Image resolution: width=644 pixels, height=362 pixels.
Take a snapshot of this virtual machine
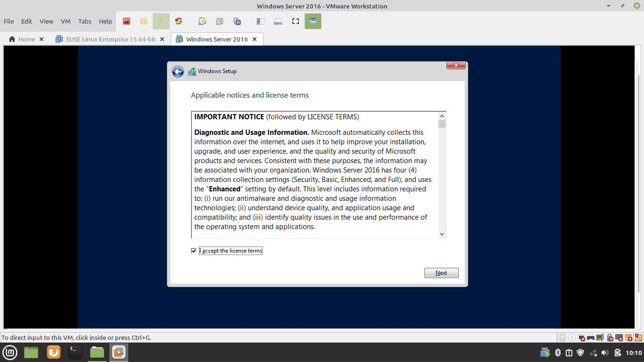pos(202,21)
